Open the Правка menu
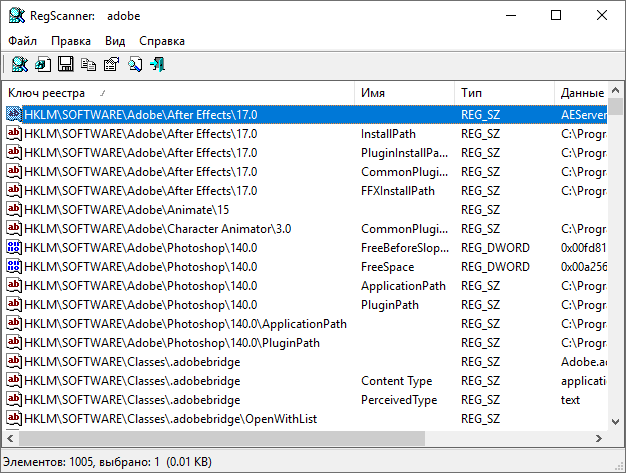The height and width of the screenshot is (473, 626). point(71,41)
